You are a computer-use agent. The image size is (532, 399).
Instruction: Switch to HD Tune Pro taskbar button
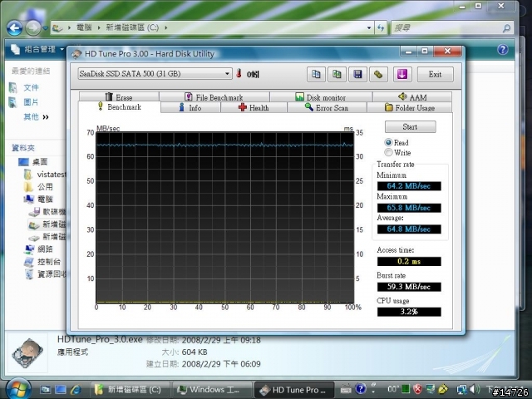pyautogui.click(x=293, y=390)
